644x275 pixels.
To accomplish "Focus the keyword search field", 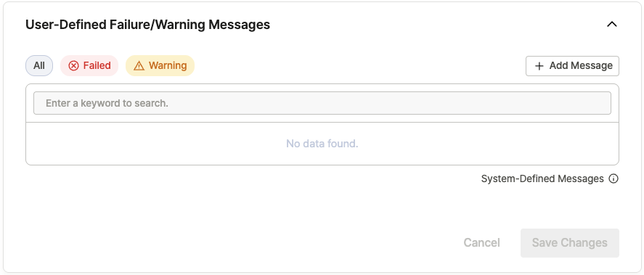I will tap(322, 103).
